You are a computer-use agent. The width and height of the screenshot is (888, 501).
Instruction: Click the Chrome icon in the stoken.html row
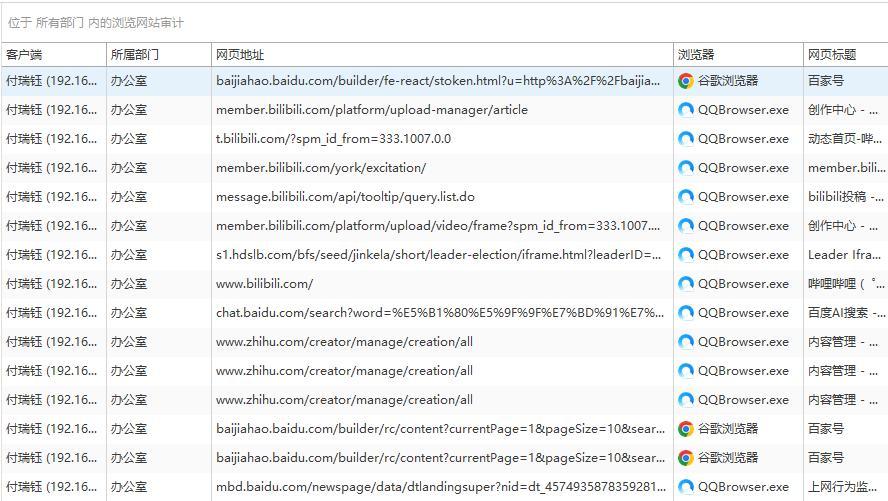click(685, 81)
